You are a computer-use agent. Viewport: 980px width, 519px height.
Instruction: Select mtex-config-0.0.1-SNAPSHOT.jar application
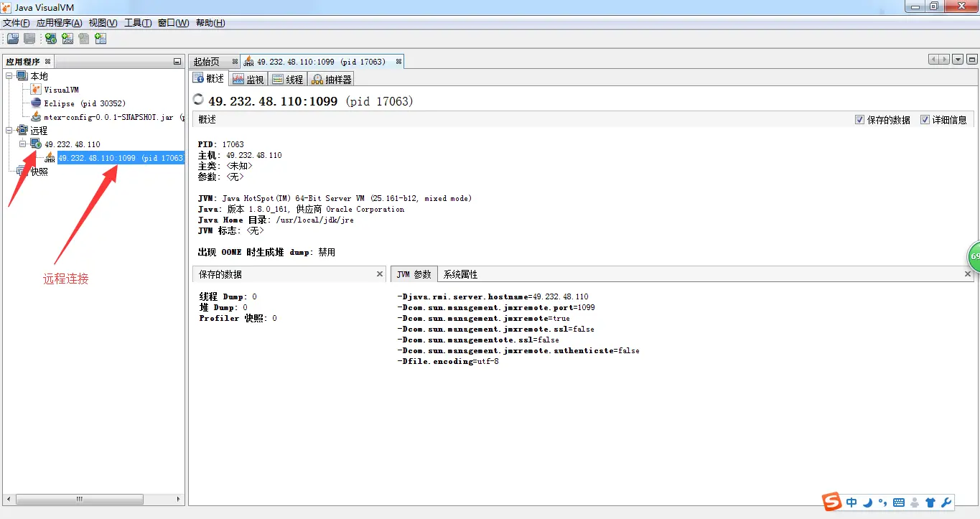point(106,117)
